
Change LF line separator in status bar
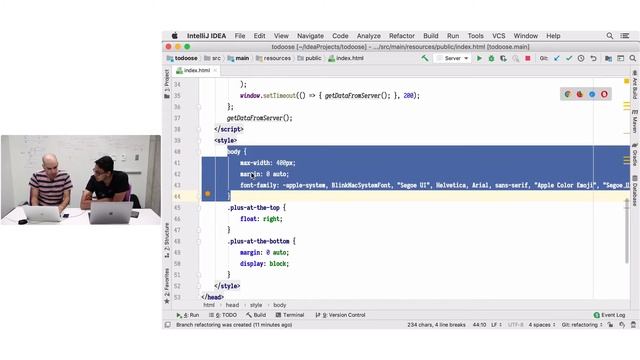pos(496,325)
